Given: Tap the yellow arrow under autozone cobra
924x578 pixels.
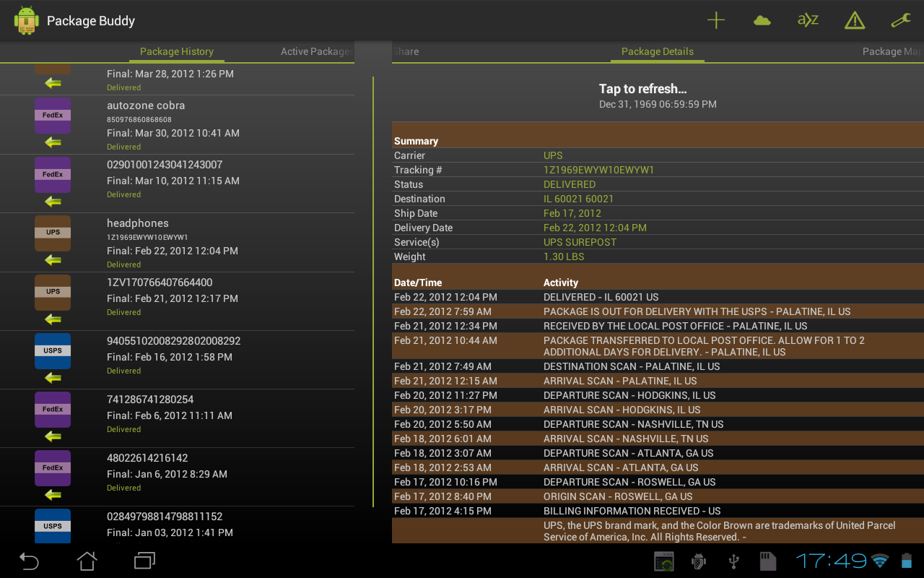Looking at the screenshot, I should [x=53, y=142].
